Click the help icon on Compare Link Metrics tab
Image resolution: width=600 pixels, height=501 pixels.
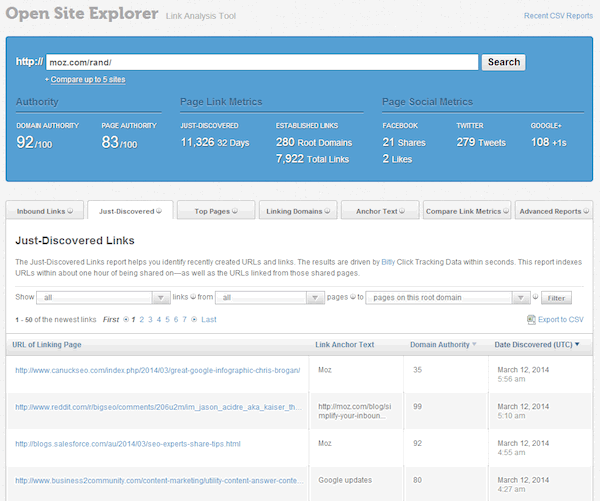506,211
